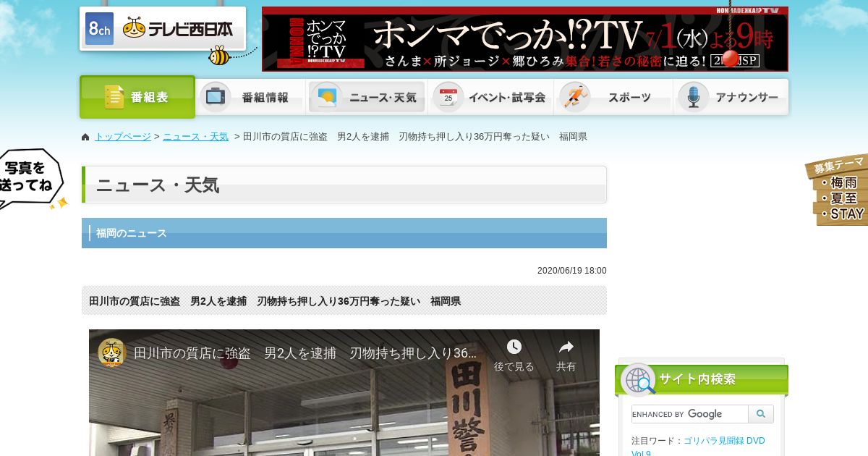
Task: Click the microphone announcer icon
Action: point(694,96)
